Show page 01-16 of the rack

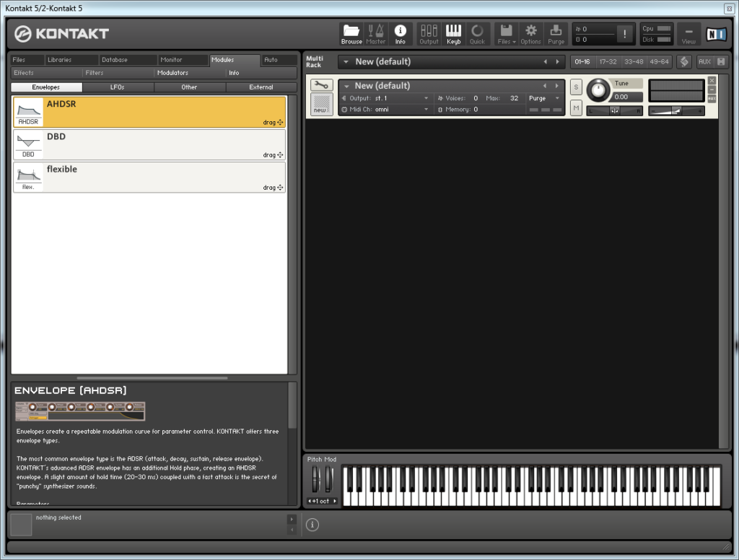coord(582,62)
